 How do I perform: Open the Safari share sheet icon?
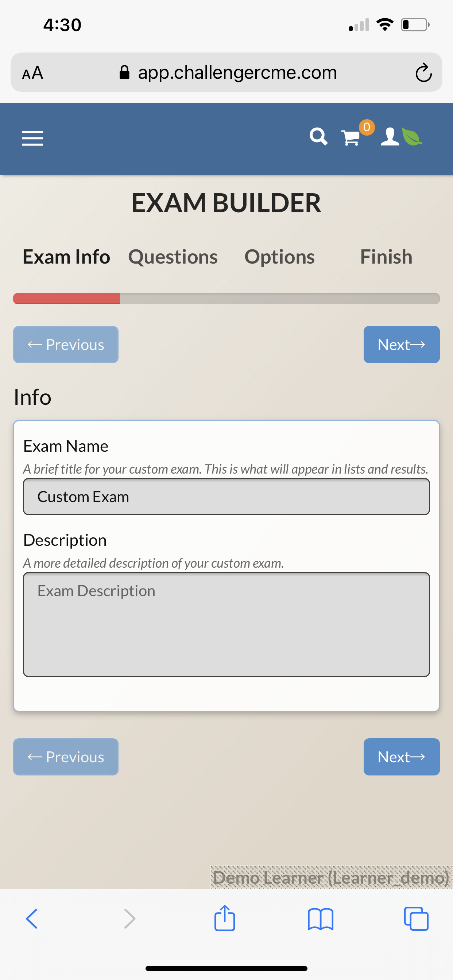[225, 918]
